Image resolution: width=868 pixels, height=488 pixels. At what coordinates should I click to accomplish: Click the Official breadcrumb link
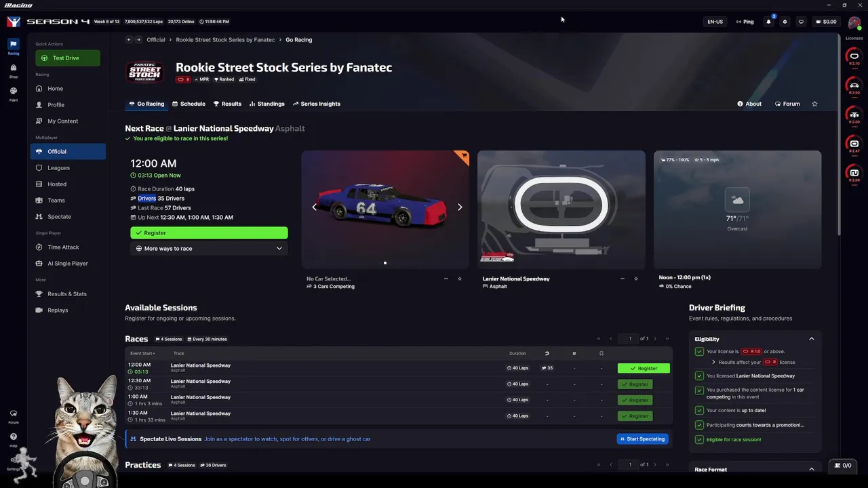tap(156, 40)
